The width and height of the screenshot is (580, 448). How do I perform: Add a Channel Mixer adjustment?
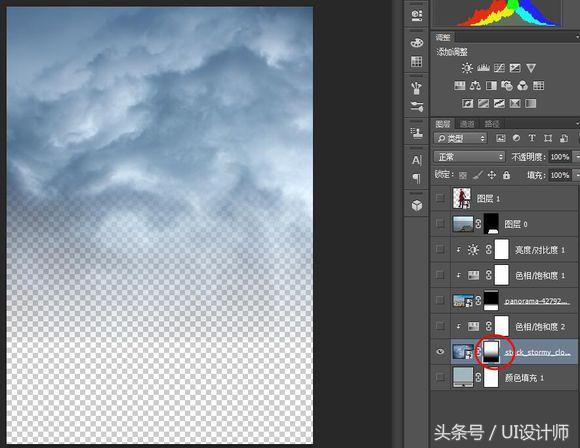523,86
